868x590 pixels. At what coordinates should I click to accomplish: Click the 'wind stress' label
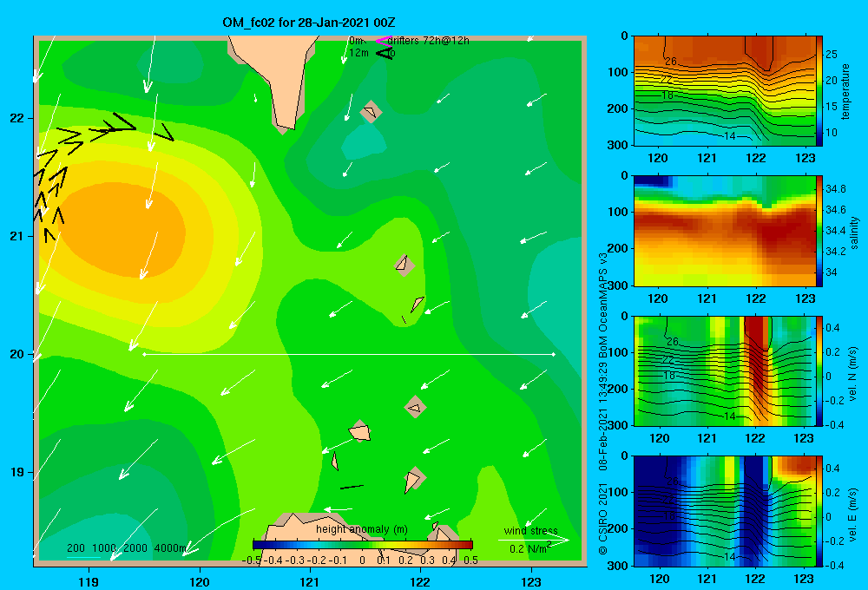531,531
